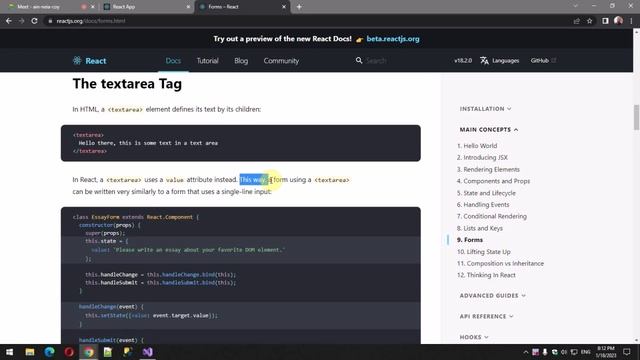This screenshot has height=360, width=640.
Task: Open the GitHub link
Action: click(543, 60)
